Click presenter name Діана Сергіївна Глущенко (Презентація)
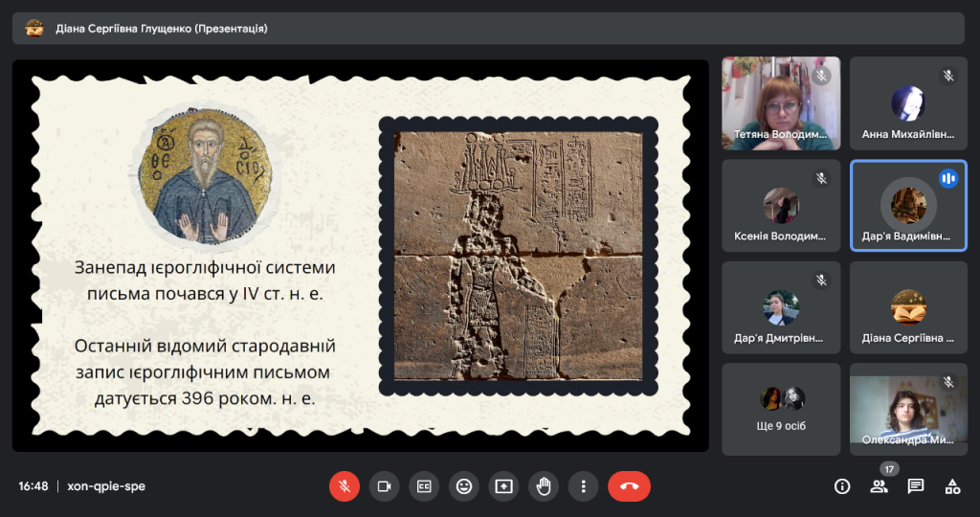 point(161,28)
